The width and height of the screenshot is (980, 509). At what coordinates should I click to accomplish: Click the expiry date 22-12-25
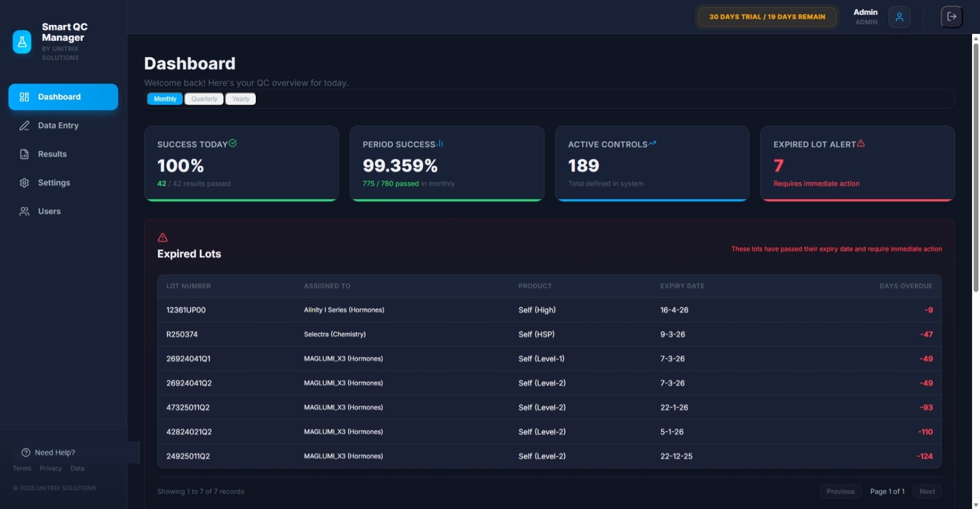[676, 456]
